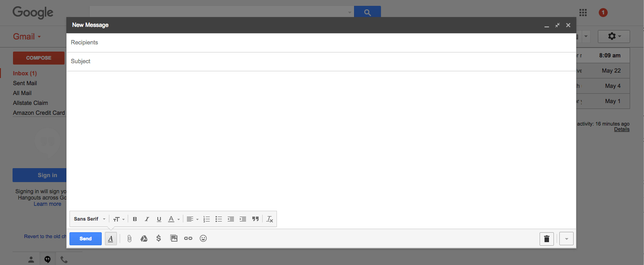Attach a file with the paperclip icon

[129, 239]
